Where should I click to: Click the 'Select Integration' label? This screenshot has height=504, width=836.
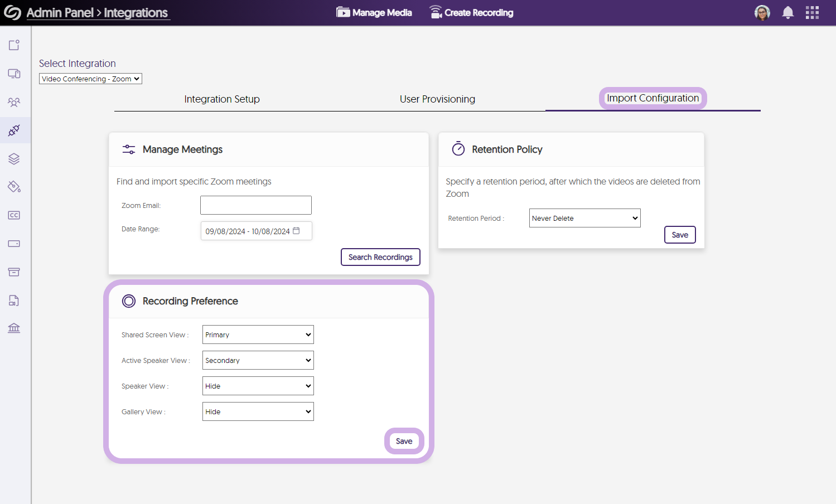tap(78, 64)
